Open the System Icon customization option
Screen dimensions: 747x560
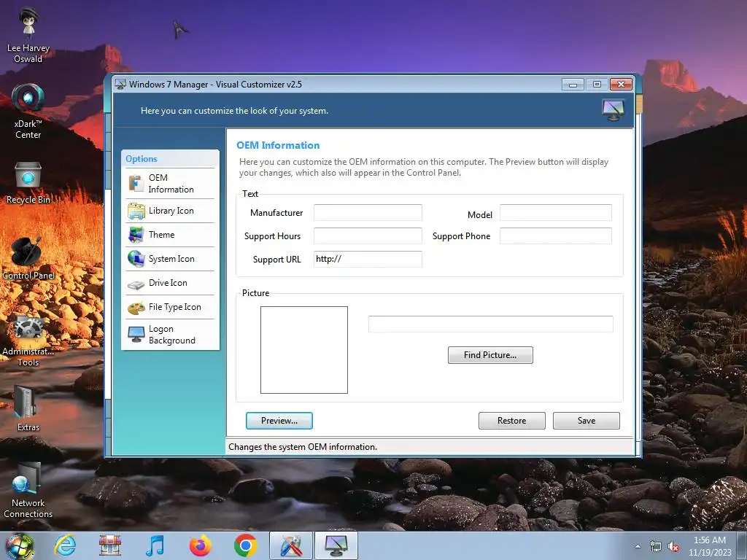(170, 259)
